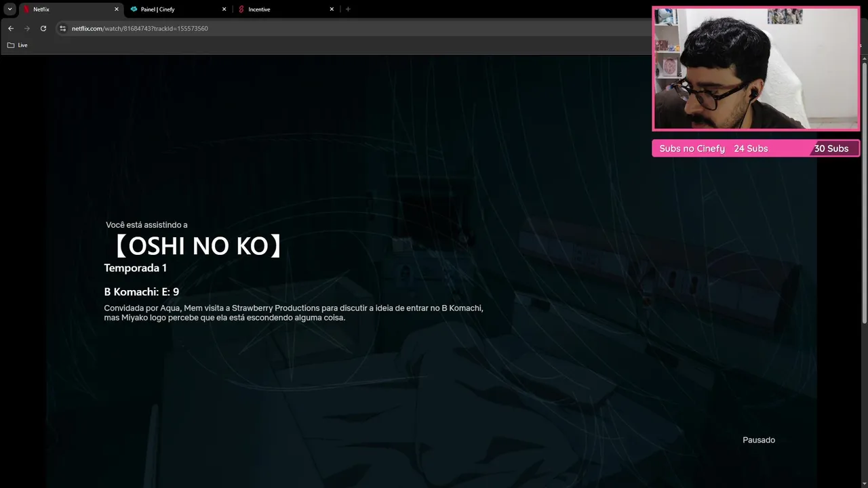The image size is (868, 488).
Task: View site information icon in address bar
Action: click(62, 28)
